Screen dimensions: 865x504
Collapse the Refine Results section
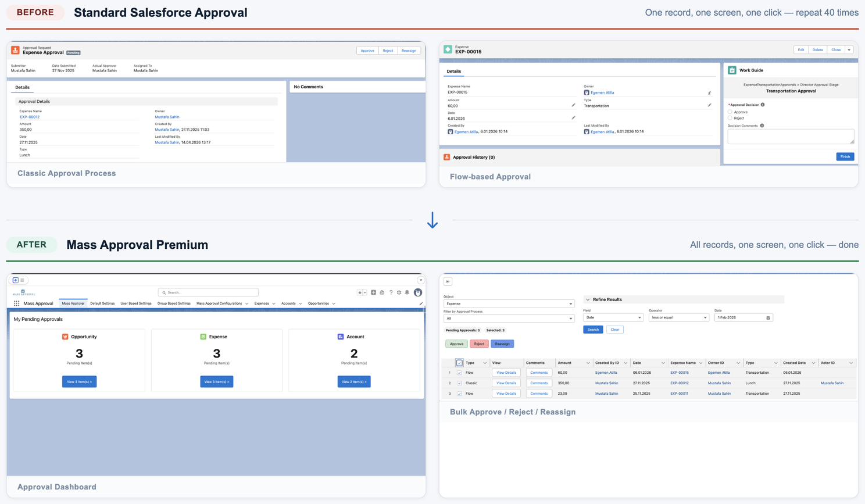pos(588,300)
